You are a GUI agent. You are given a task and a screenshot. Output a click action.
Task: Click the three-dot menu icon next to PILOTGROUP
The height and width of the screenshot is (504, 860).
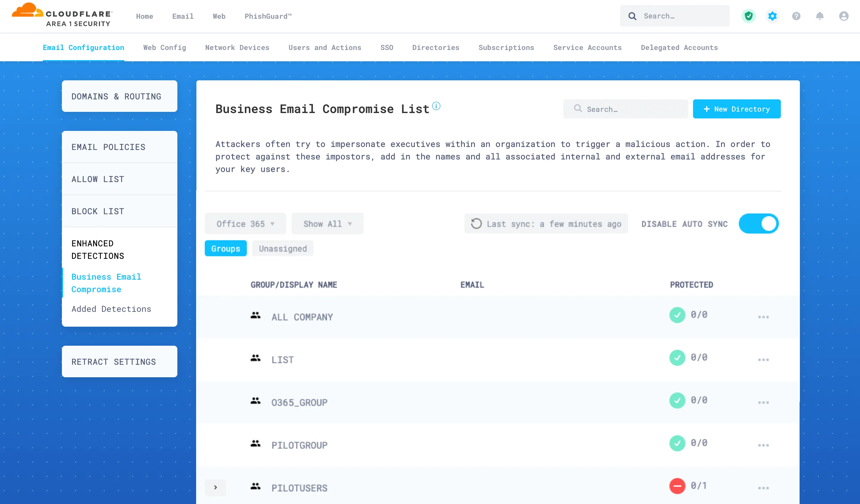(x=762, y=445)
